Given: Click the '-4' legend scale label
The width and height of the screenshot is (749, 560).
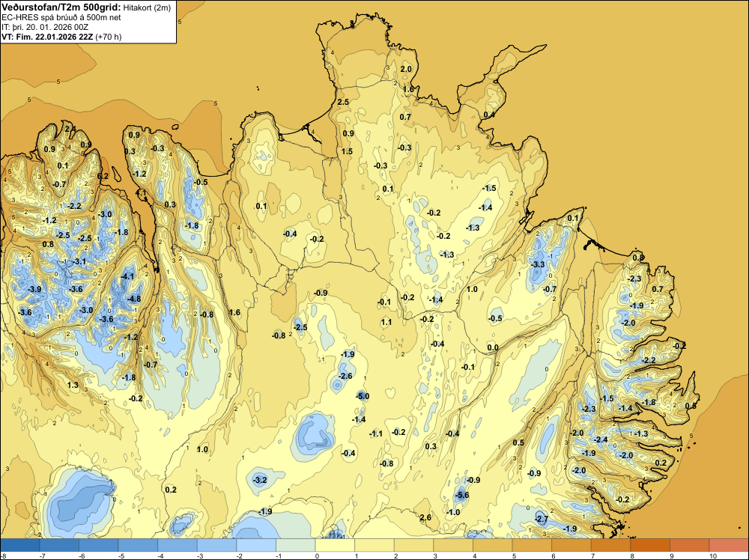Looking at the screenshot, I should (160, 556).
